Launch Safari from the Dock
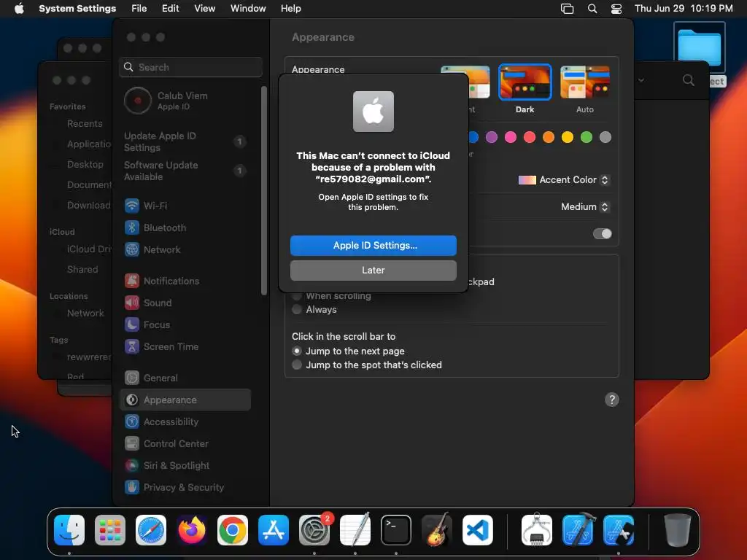Image resolution: width=747 pixels, height=560 pixels. pyautogui.click(x=151, y=530)
